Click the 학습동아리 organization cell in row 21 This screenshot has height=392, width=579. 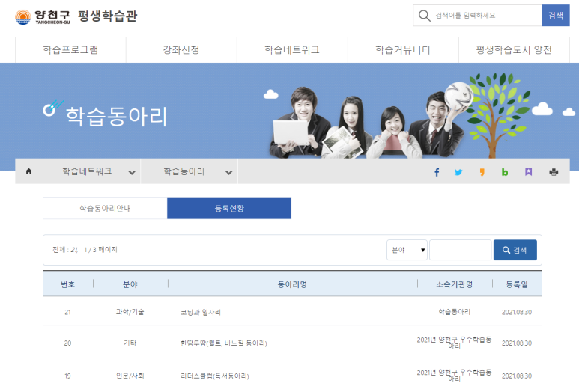[454, 312]
